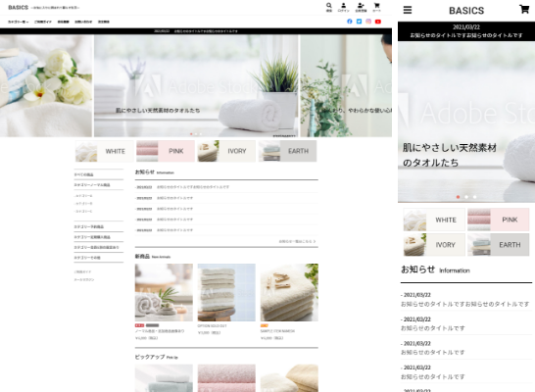Expand the category dropdown in navigation bar
The height and width of the screenshot is (392, 535).
[18, 22]
